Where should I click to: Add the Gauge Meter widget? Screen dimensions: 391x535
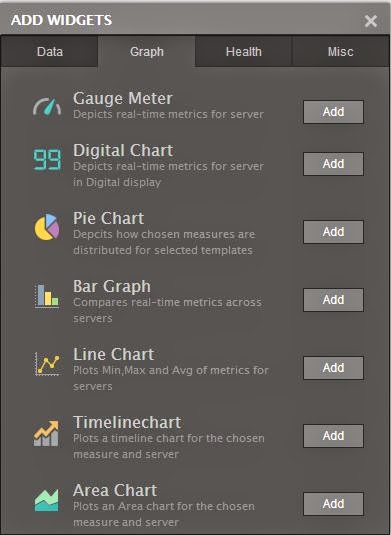pos(333,112)
